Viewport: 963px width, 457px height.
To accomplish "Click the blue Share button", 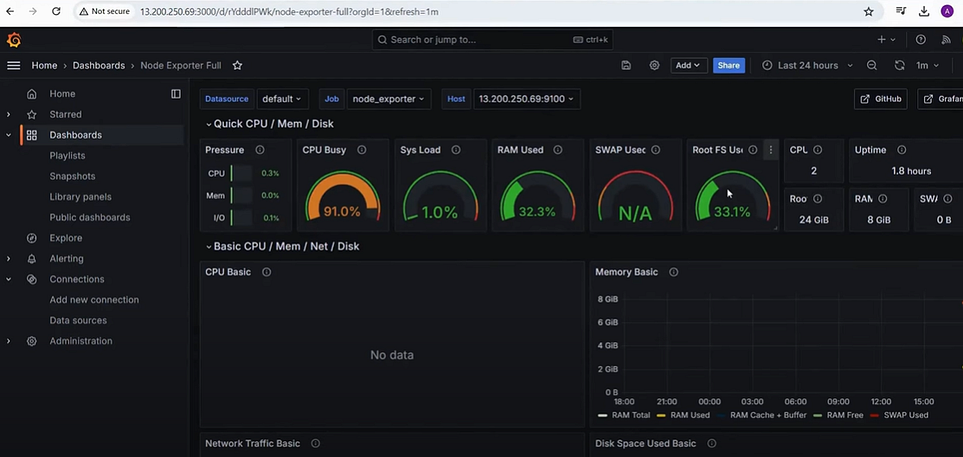I will [728, 65].
